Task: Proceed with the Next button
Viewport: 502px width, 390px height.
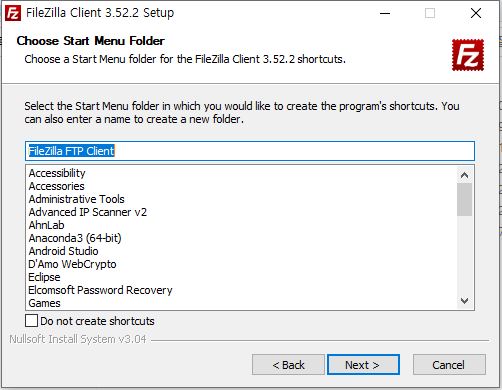Action: 363,365
